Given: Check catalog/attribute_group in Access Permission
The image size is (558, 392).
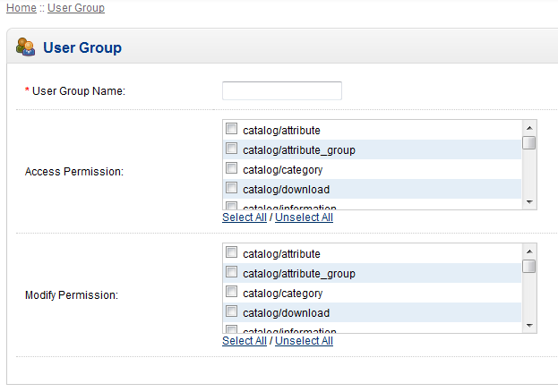Looking at the screenshot, I should tap(232, 149).
